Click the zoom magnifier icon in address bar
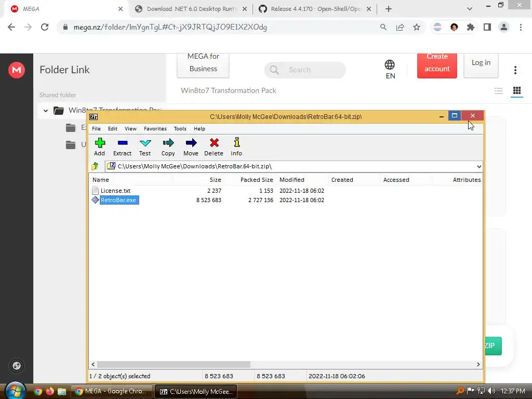Screen dimensions: 532x399 tap(383, 27)
